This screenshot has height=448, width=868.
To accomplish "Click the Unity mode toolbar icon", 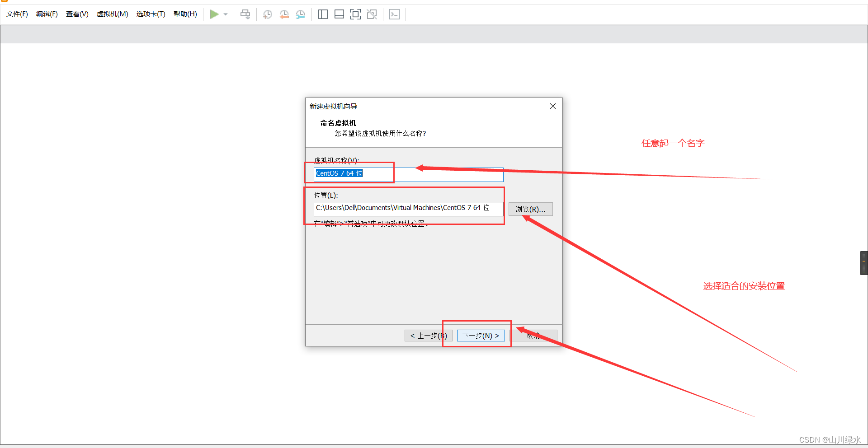I will 372,14.
